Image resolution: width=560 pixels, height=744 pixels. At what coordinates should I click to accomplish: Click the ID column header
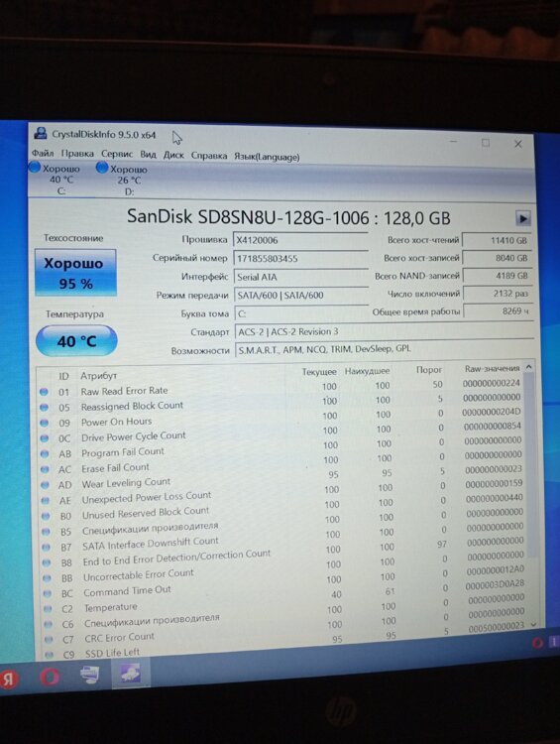tap(63, 376)
